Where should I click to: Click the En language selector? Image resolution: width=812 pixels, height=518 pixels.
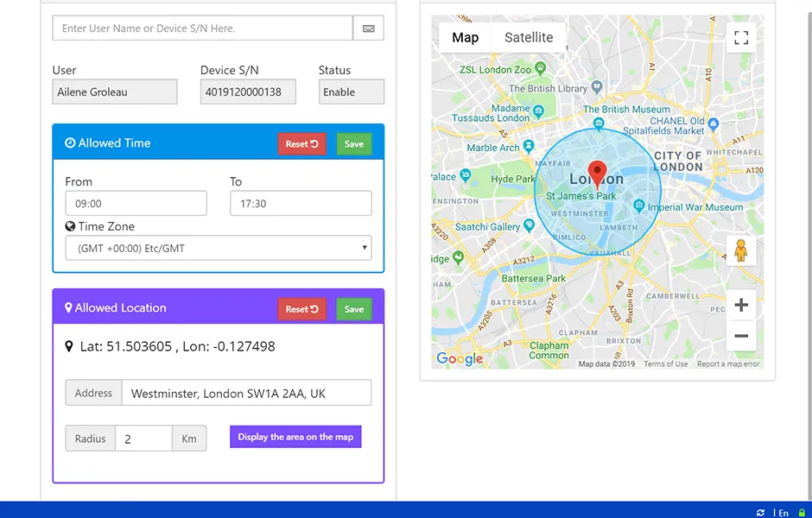click(x=783, y=513)
